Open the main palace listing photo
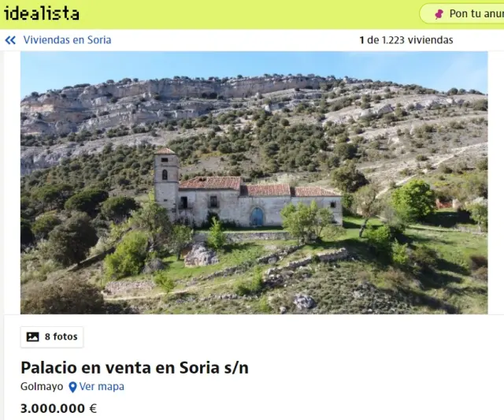Screen dimensions: 504x420 click(254, 182)
